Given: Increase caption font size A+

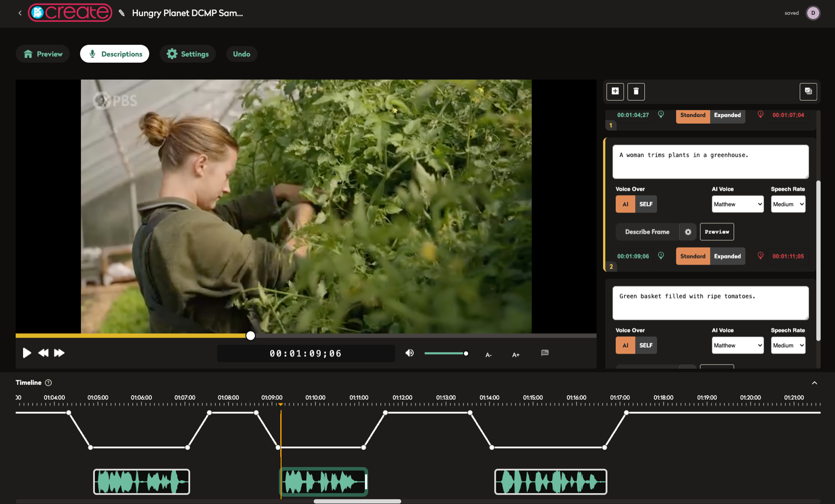Looking at the screenshot, I should tap(516, 355).
